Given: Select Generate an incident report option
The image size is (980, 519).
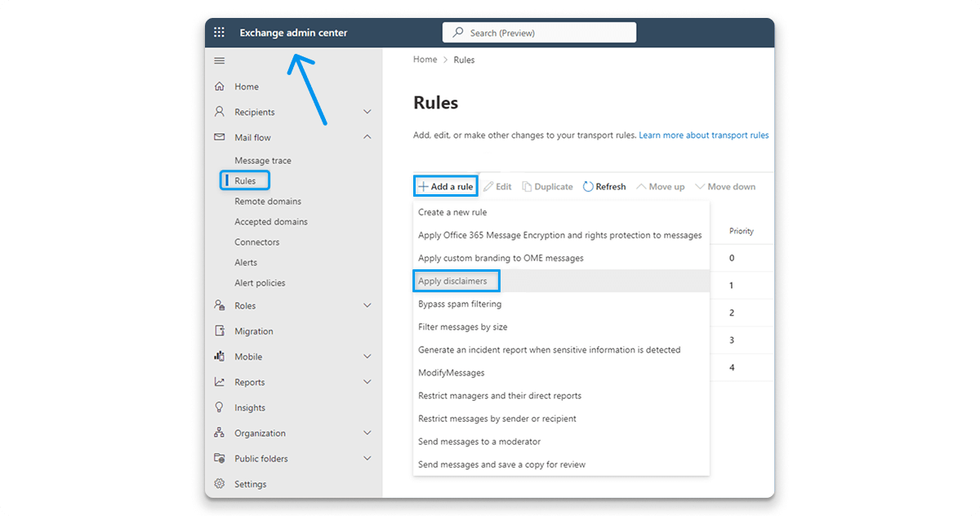Looking at the screenshot, I should click(x=561, y=349).
